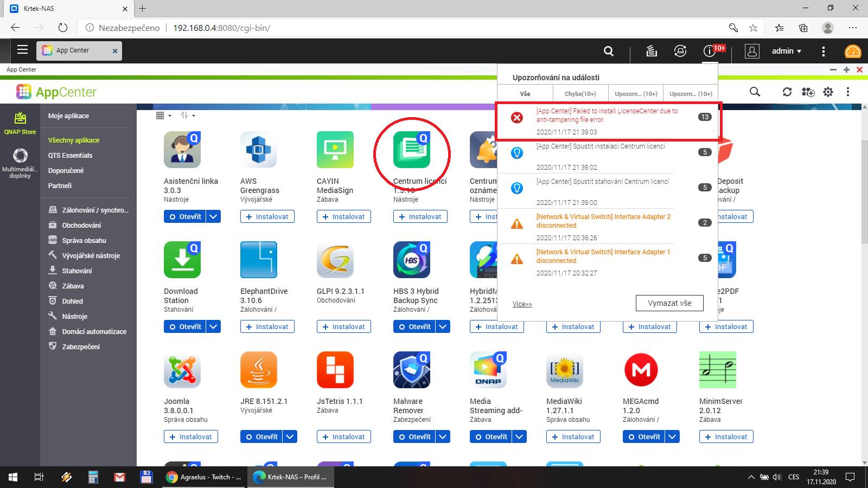Install Centrum licencí app
This screenshot has width=868, height=488.
(420, 216)
